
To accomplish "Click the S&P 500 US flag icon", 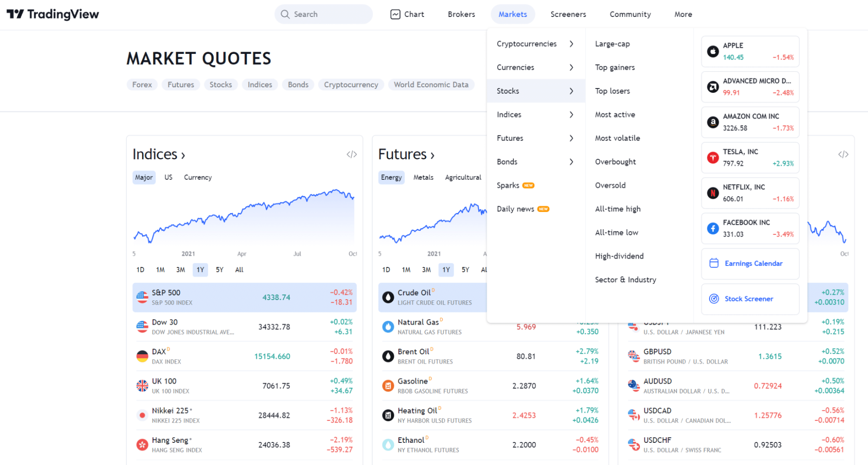I will (142, 297).
